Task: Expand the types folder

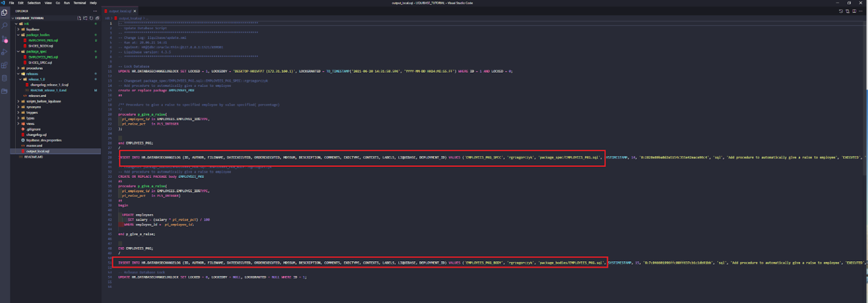Action: pos(55,118)
